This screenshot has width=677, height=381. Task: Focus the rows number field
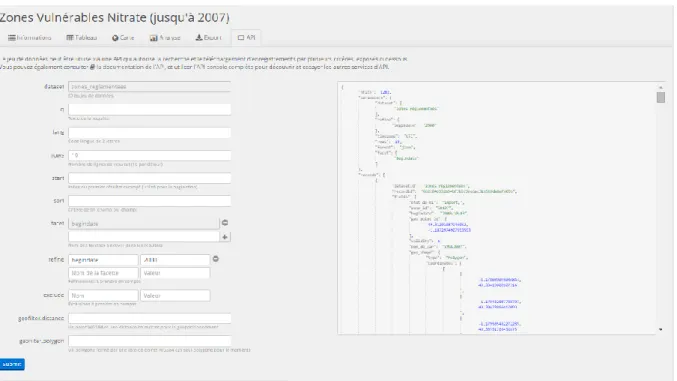[149, 155]
